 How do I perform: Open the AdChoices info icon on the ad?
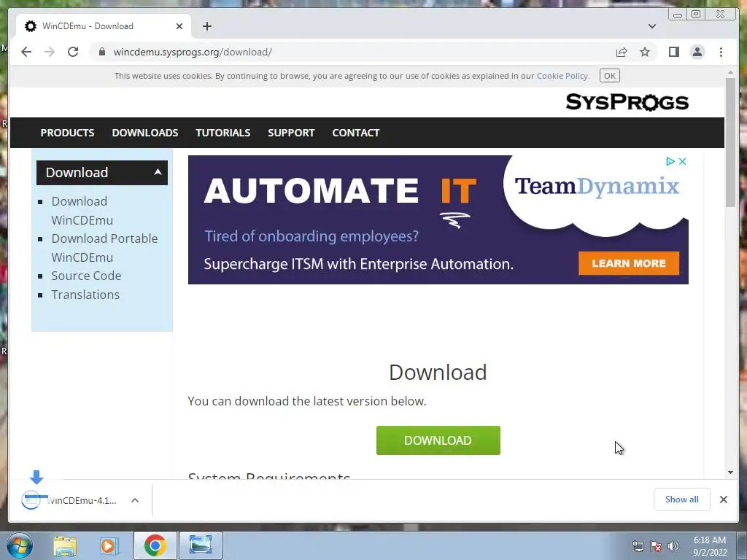[x=670, y=161]
